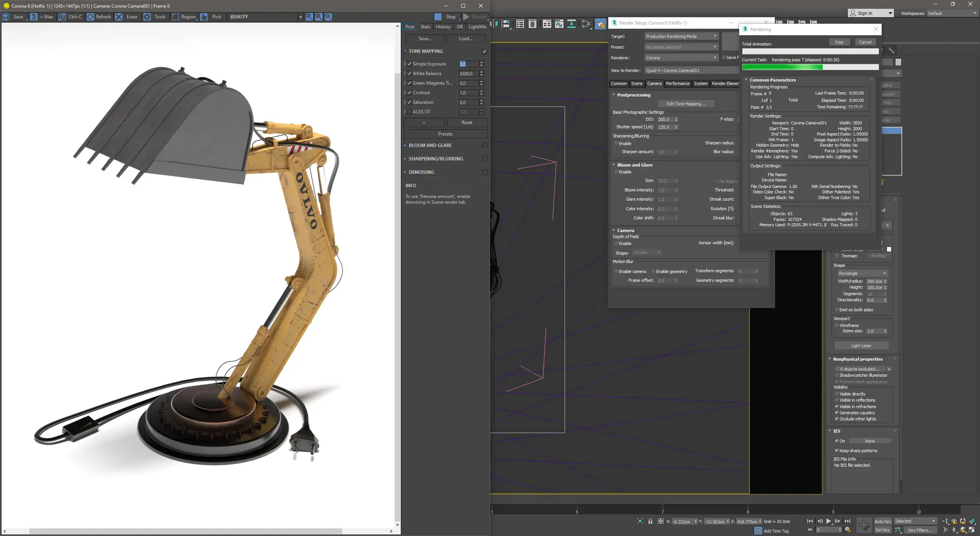The image size is (980, 536).
Task: Open the Time Configuration icon
Action: [848, 530]
